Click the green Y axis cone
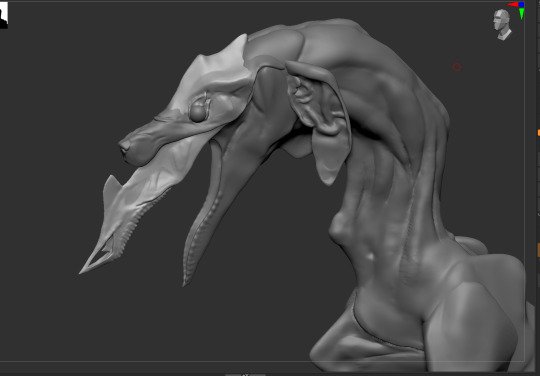 coord(522,13)
